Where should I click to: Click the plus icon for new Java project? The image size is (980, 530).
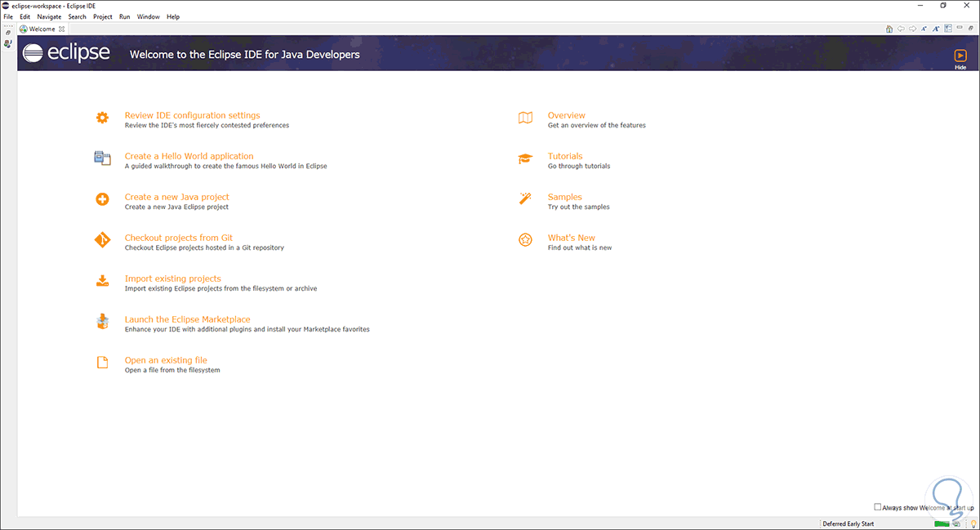point(102,199)
